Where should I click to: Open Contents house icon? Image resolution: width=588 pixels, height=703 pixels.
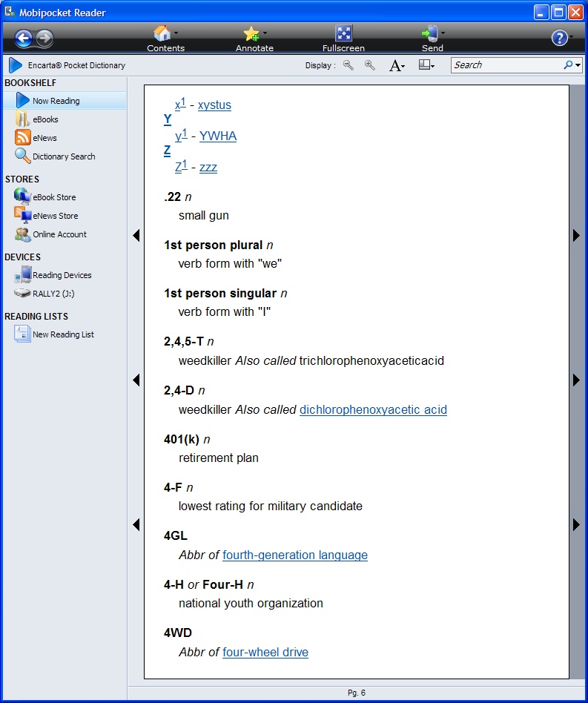(x=162, y=33)
